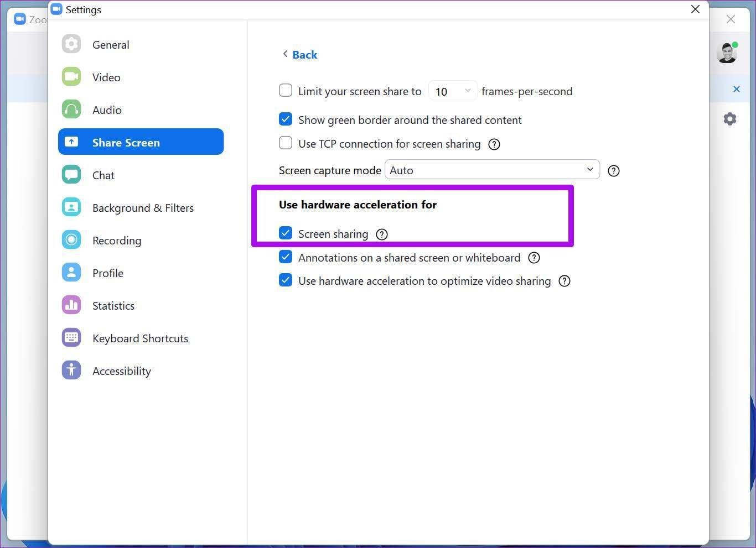
Task: Select the Recording settings icon
Action: 71,240
